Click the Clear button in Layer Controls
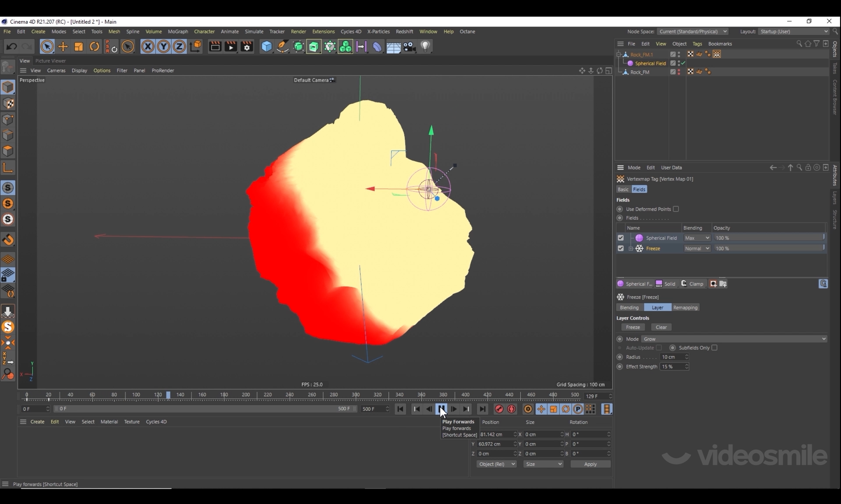Viewport: 841px width, 504px height. pos(661,327)
